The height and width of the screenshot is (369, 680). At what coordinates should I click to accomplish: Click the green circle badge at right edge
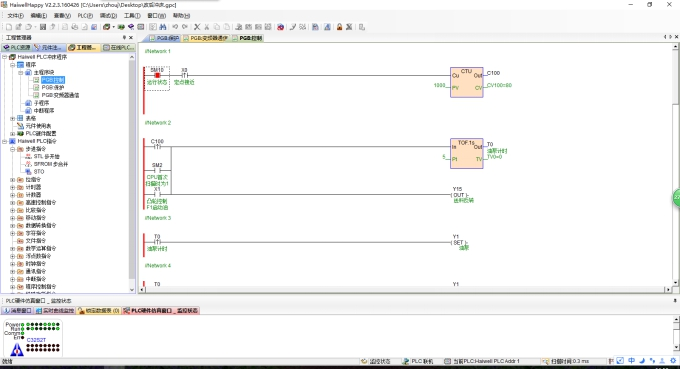pyautogui.click(x=677, y=198)
